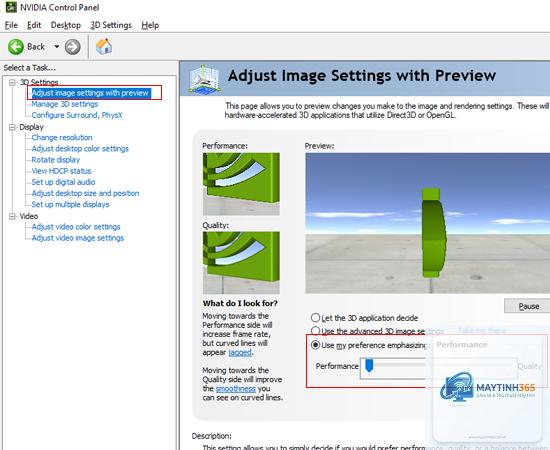Screen dimensions: 550x450
Task: Open the Back history dropdown arrow
Action: pyautogui.click(x=56, y=47)
